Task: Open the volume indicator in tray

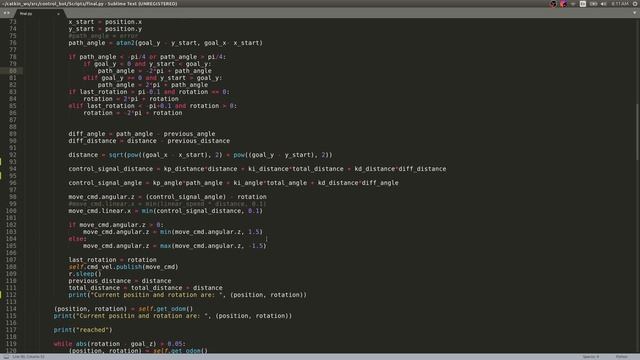Action: pyautogui.click(x=603, y=4)
